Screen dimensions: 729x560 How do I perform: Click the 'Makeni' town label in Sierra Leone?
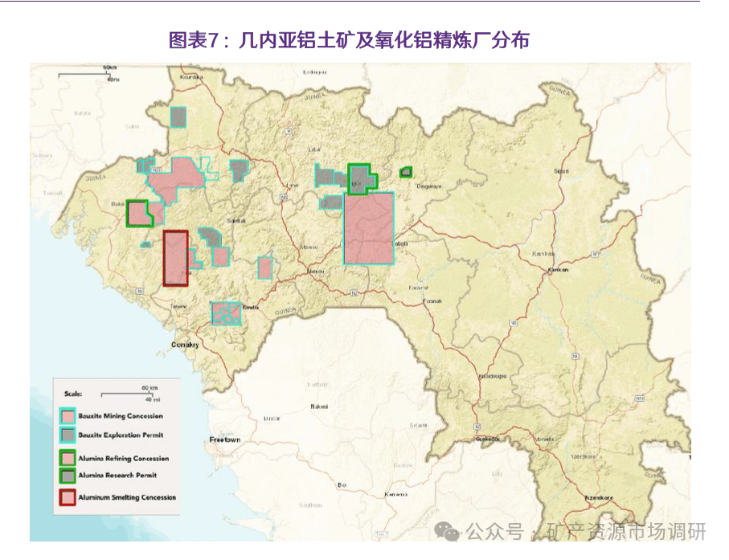pyautogui.click(x=319, y=407)
